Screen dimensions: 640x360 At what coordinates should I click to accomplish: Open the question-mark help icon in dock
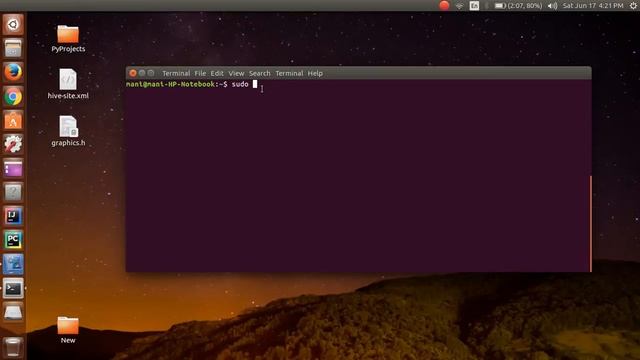pyautogui.click(x=13, y=192)
